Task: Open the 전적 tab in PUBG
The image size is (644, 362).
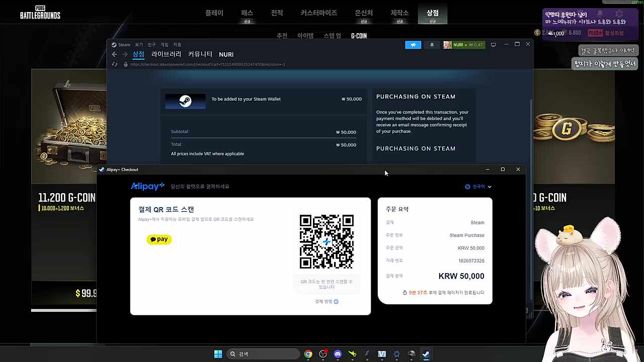Action: (x=277, y=13)
